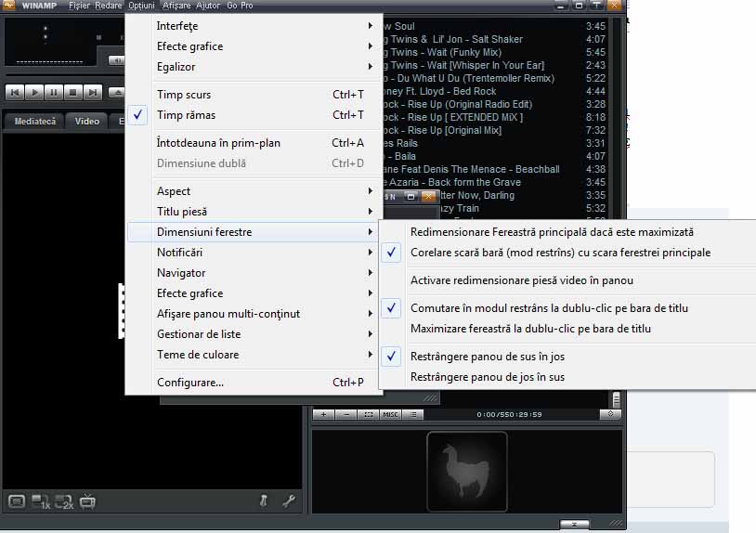Screen dimensions: 756x533
Task: Toggle the Timp rămas checkmark
Action: tap(137, 115)
